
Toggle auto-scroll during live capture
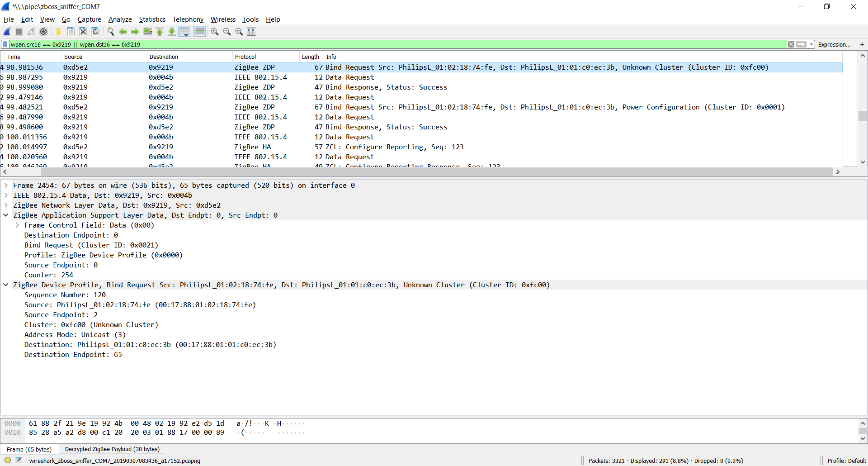(184, 32)
